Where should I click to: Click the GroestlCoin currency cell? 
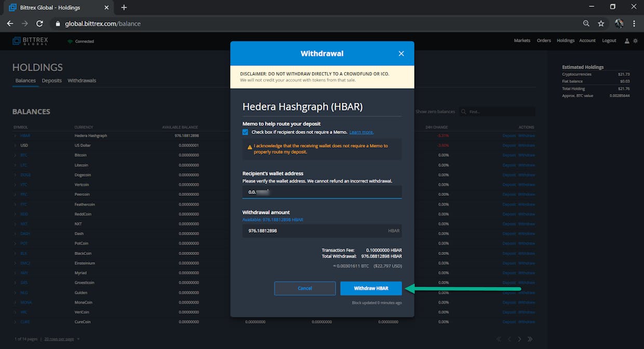coord(85,283)
